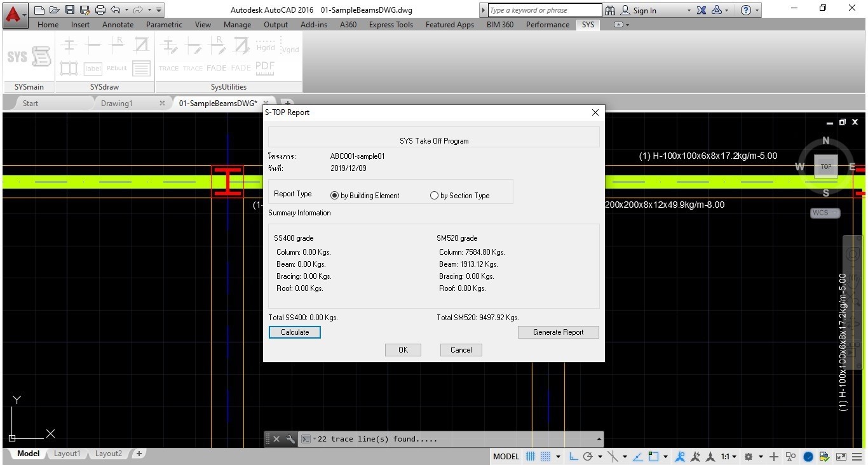868x465 pixels.
Task: Click the help question mark icon
Action: [x=746, y=10]
